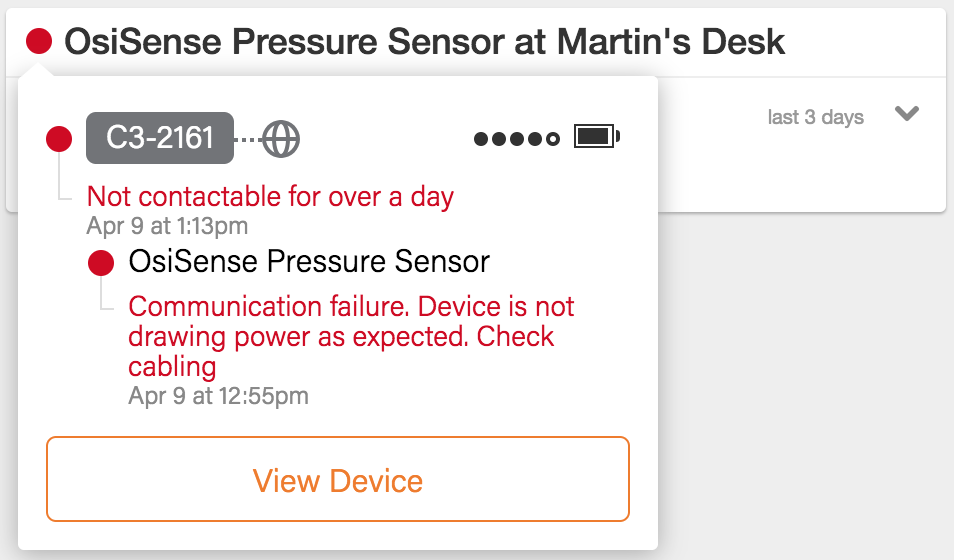Expand the chevron arrow at top right

[907, 114]
